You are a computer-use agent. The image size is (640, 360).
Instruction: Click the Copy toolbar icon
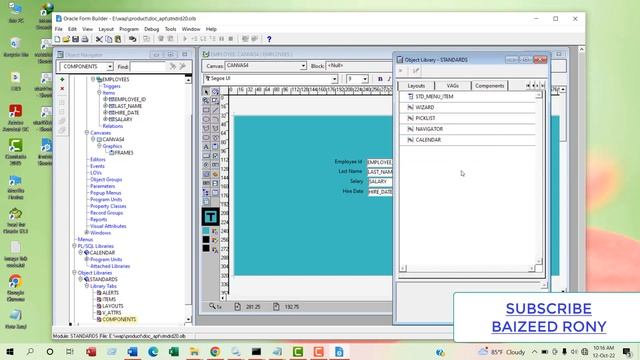(x=109, y=39)
